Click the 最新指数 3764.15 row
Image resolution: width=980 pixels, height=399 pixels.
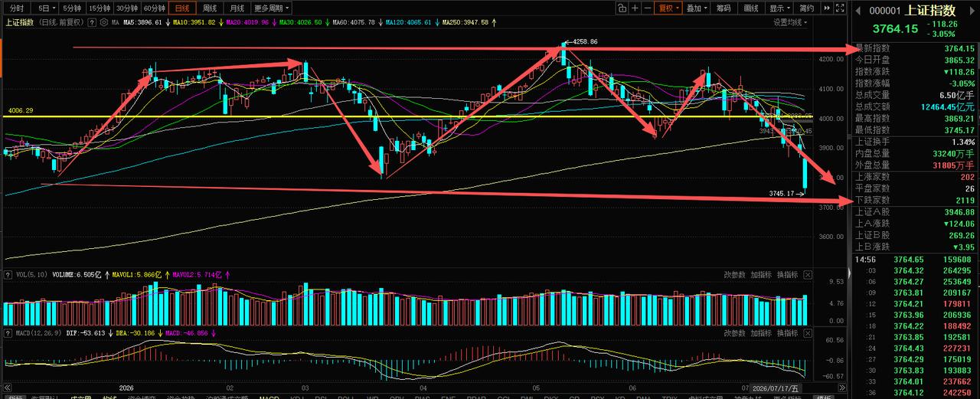(915, 48)
